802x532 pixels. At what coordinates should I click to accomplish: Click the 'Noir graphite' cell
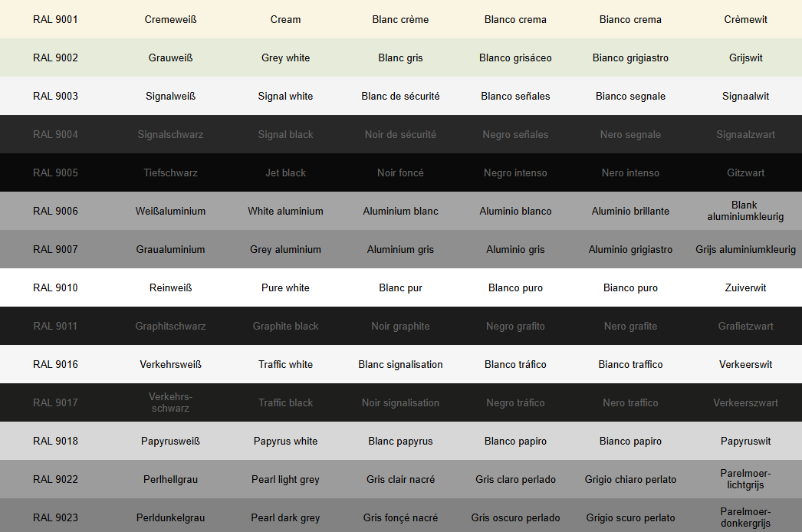[x=400, y=326]
